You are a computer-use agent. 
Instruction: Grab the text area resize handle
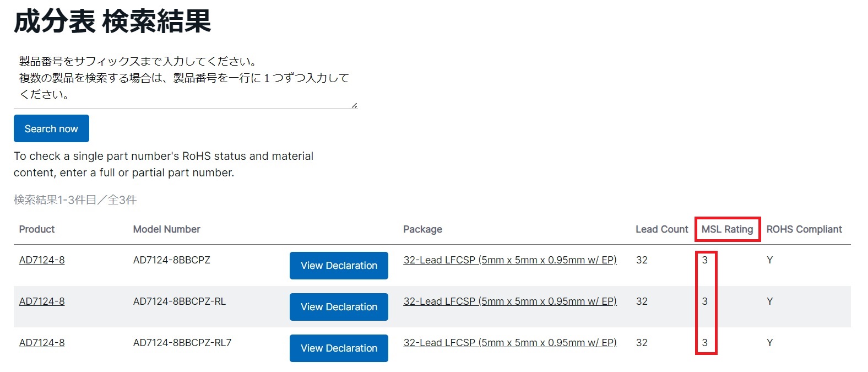[x=354, y=105]
